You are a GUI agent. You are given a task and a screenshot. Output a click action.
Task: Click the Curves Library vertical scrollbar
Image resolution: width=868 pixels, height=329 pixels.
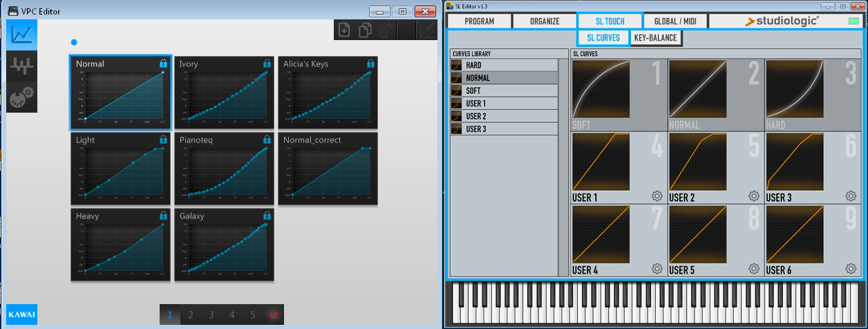563,167
